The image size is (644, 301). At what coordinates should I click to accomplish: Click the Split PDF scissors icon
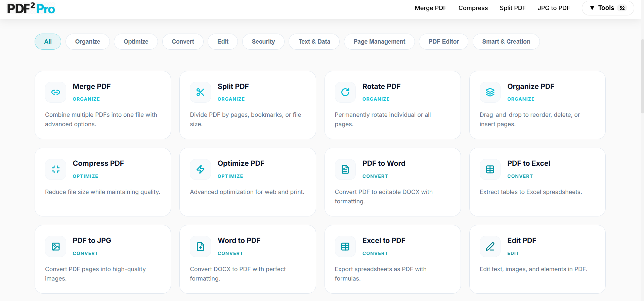click(200, 92)
